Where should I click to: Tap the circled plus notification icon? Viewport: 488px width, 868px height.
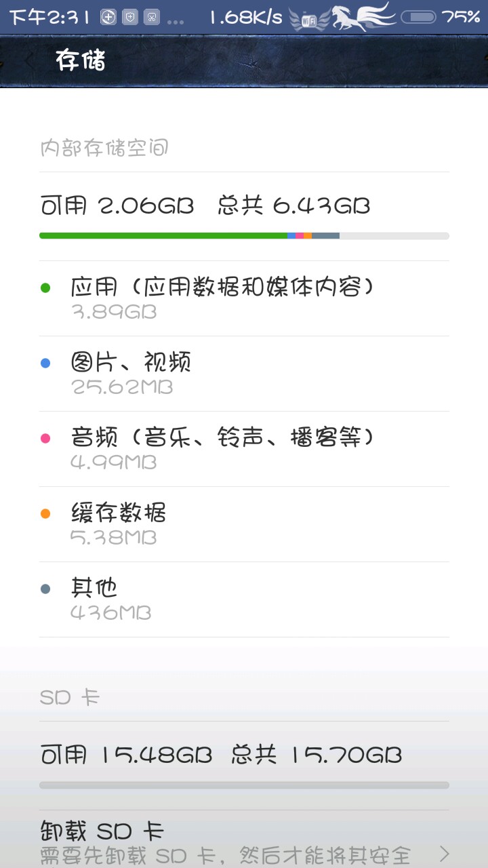point(108,18)
